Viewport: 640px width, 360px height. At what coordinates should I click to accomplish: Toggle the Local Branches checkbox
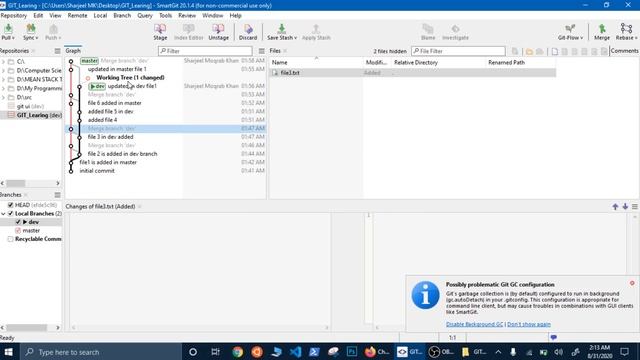point(11,213)
